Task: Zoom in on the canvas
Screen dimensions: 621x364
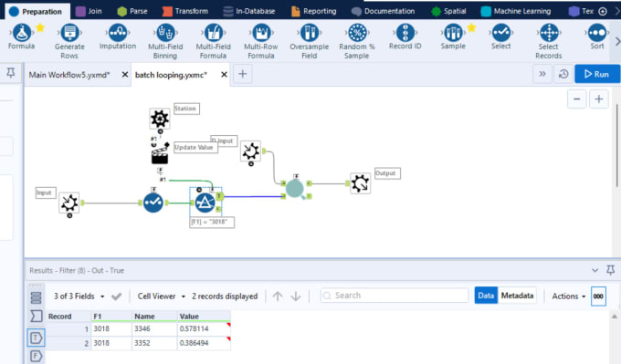Action: coord(599,99)
